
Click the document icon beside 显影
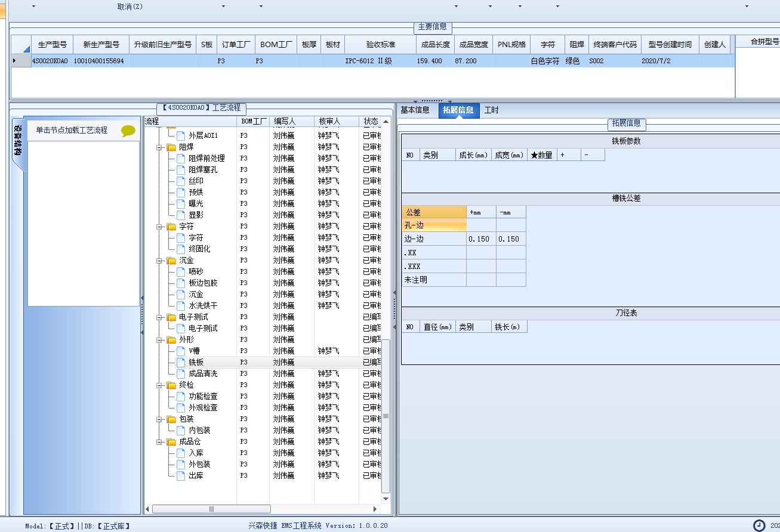tap(180, 215)
